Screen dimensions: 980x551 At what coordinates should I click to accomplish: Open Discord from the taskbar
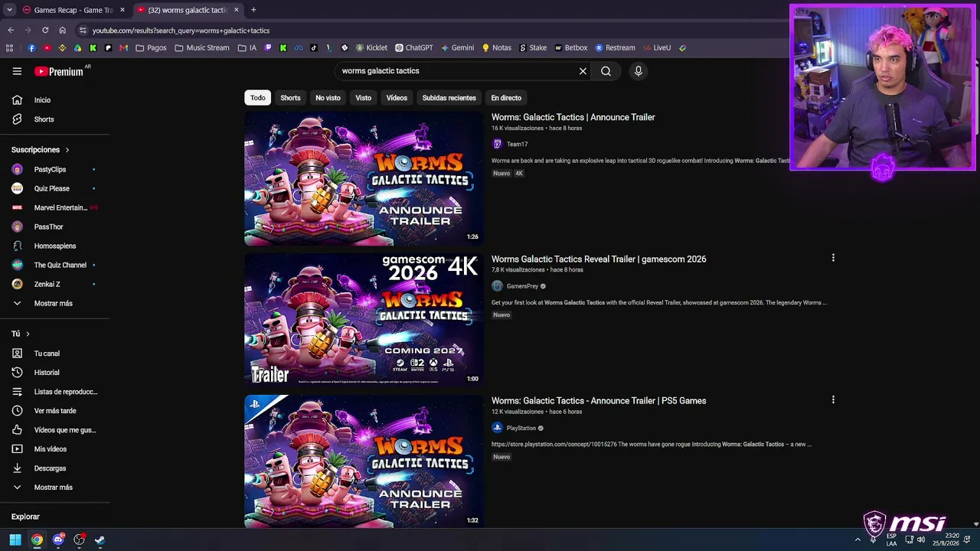pyautogui.click(x=58, y=540)
